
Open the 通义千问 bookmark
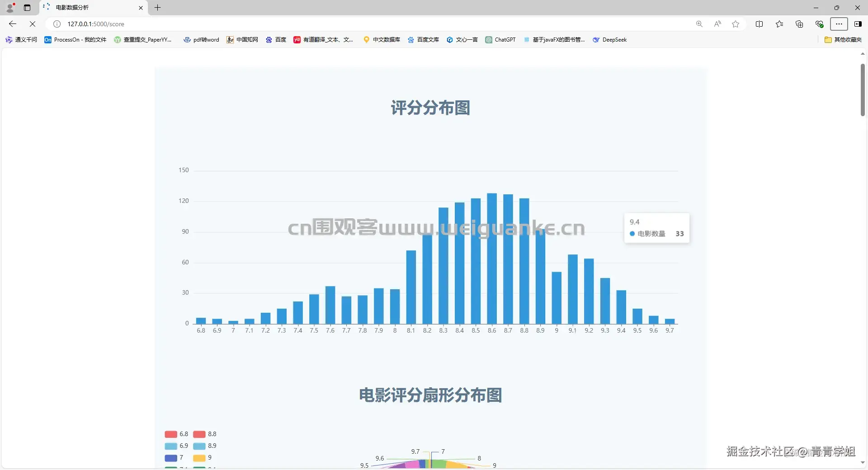21,40
